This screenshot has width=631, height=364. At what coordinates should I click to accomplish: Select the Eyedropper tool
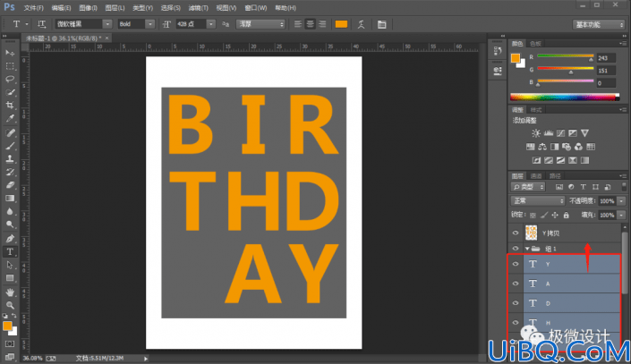click(x=10, y=118)
